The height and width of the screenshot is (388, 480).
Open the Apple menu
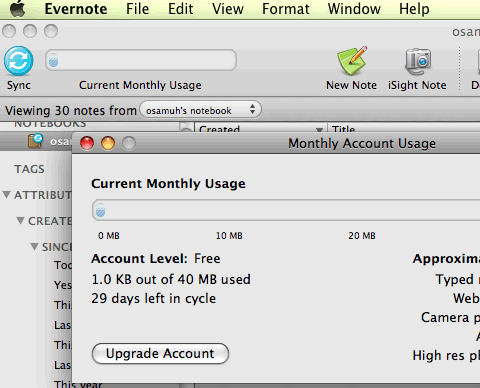tap(17, 9)
